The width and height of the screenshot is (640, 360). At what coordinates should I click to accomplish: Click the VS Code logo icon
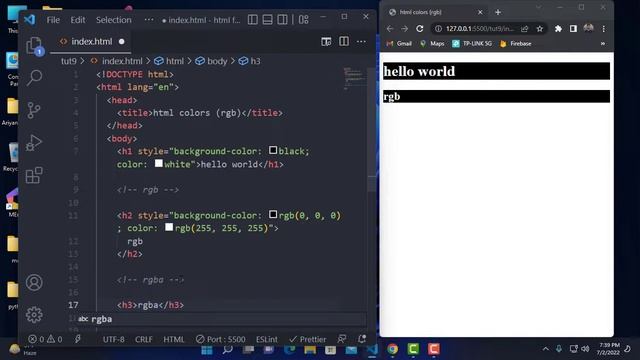pos(29,20)
